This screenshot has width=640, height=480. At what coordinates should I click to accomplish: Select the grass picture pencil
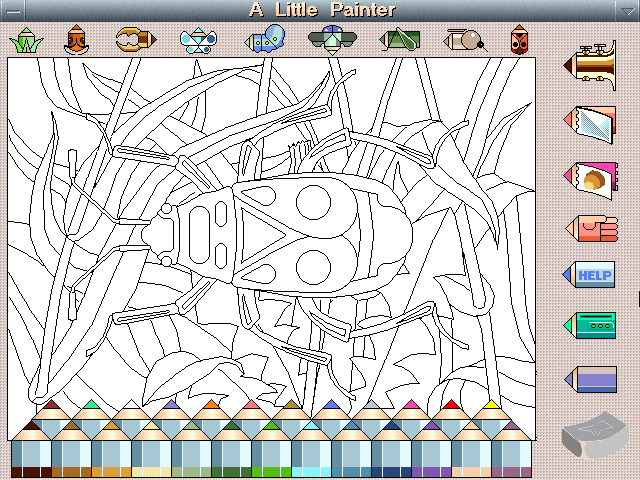[27, 40]
